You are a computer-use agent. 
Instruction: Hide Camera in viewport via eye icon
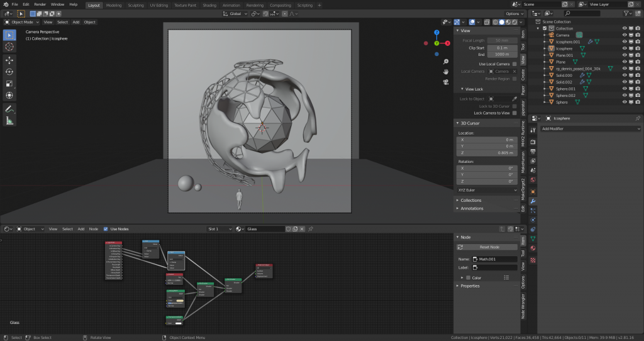pyautogui.click(x=625, y=35)
